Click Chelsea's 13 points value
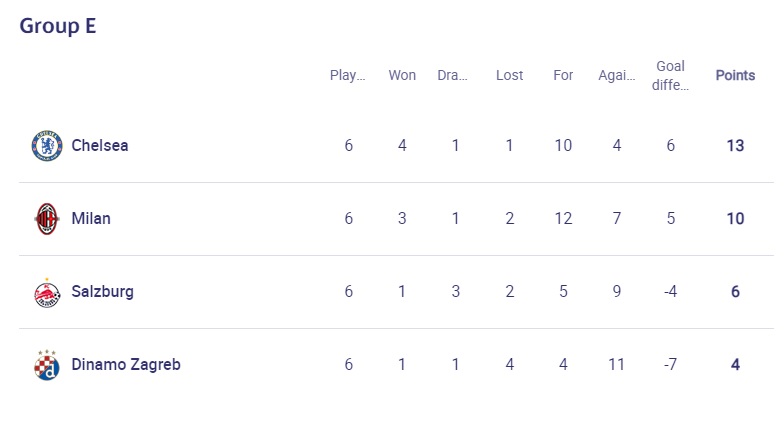Viewport: 784px width, 421px height. [x=735, y=146]
